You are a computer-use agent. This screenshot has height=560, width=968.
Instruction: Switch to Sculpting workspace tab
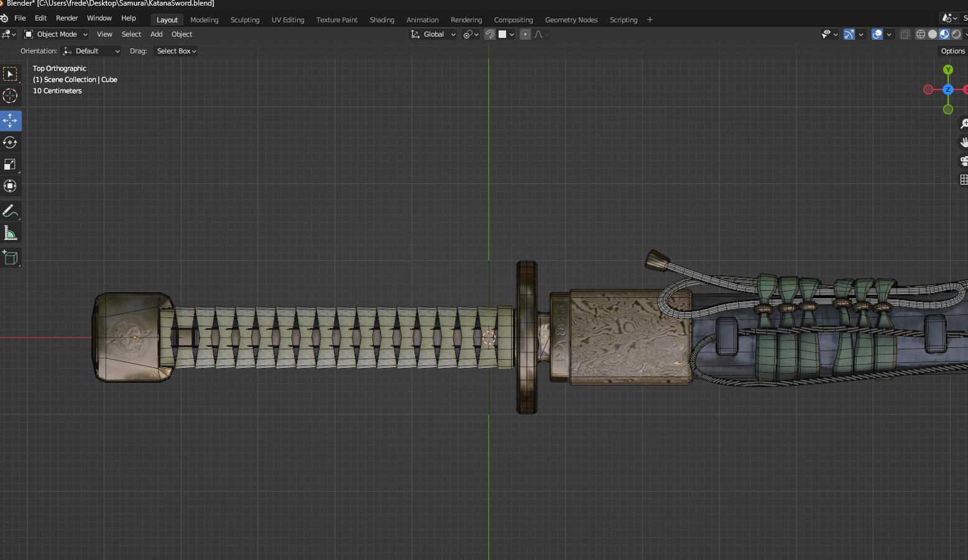click(245, 20)
